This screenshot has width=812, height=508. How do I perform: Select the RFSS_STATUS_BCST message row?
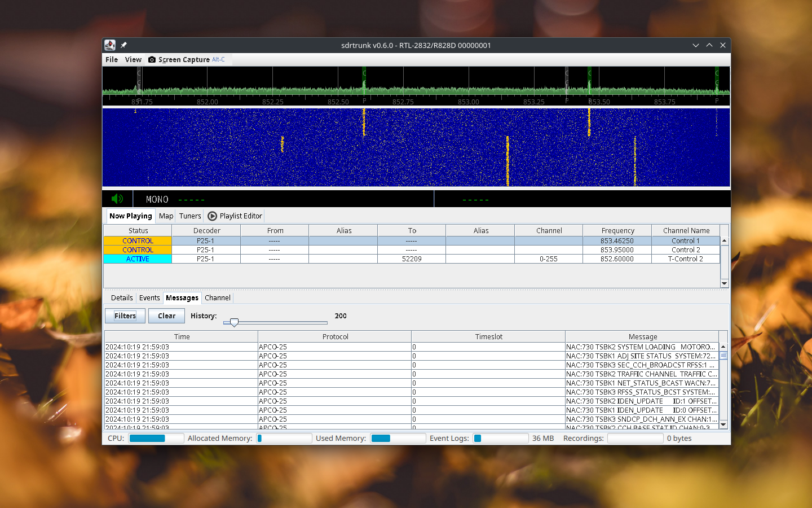[x=412, y=392]
